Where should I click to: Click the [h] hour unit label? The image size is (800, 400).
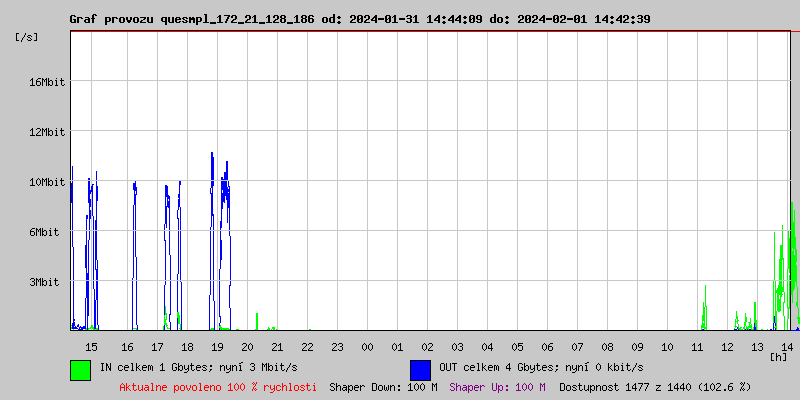click(778, 356)
